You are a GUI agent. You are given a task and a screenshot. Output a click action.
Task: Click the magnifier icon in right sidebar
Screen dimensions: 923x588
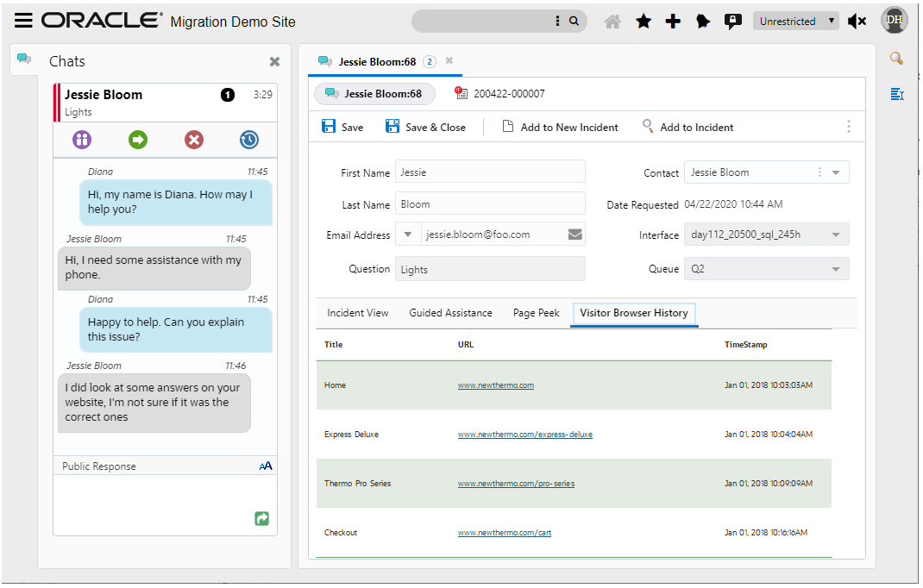[x=896, y=59]
